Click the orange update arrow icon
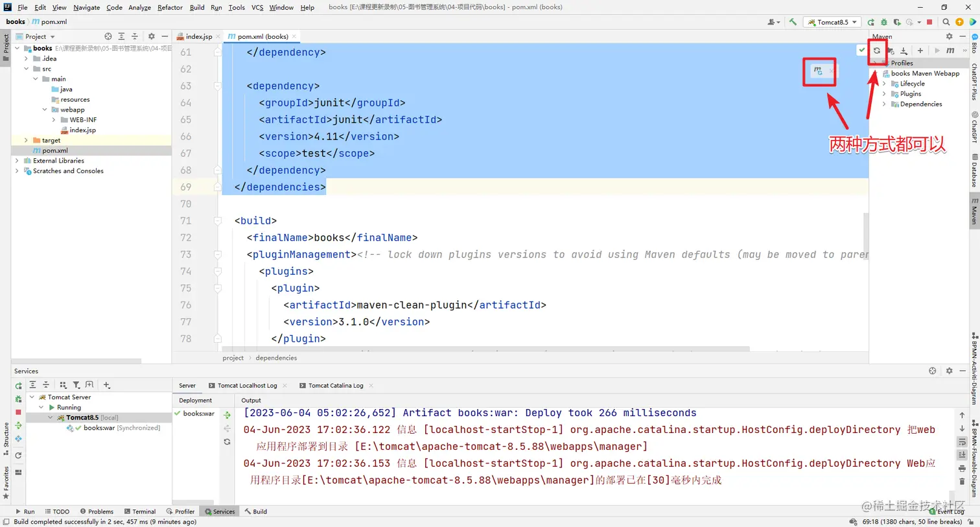980x527 pixels. point(959,22)
